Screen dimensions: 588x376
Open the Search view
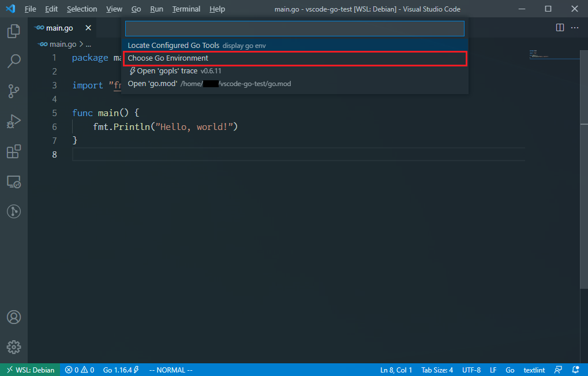[13, 61]
